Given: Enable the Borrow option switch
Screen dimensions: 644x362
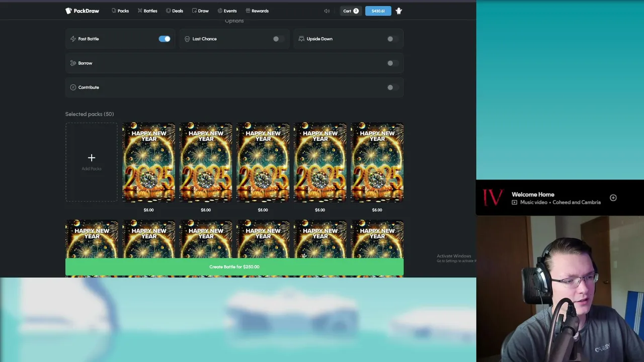Looking at the screenshot, I should pos(393,63).
